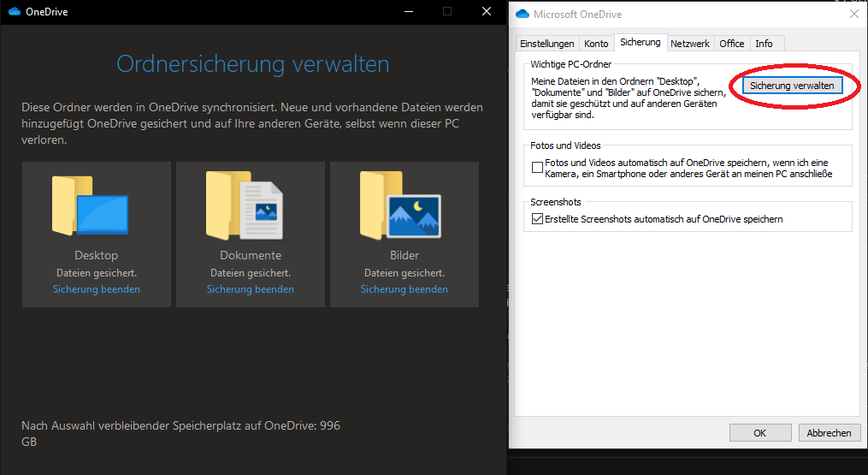Click the OneDrive cloud icon in dark window title
Viewport: 868px width, 475px height.
click(x=15, y=11)
